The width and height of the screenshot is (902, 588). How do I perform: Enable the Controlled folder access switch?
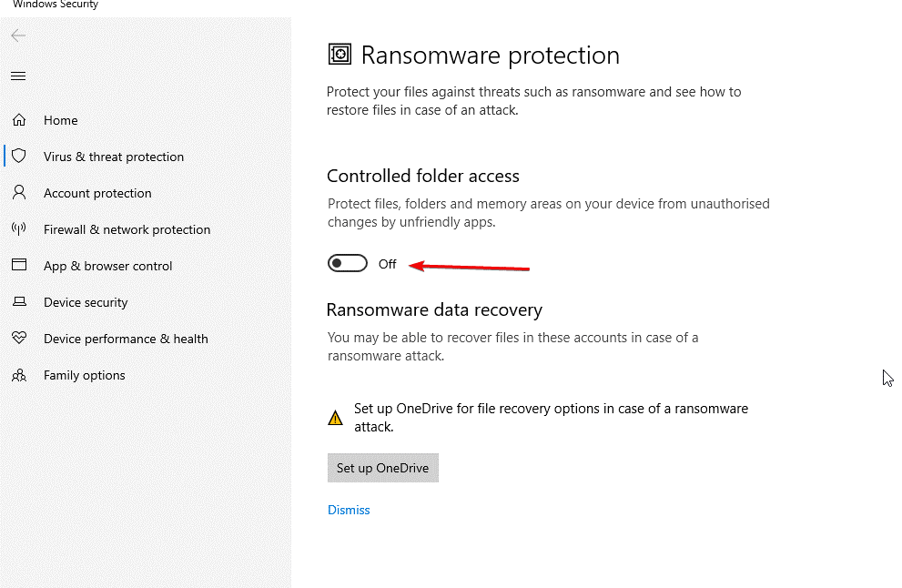(x=347, y=263)
